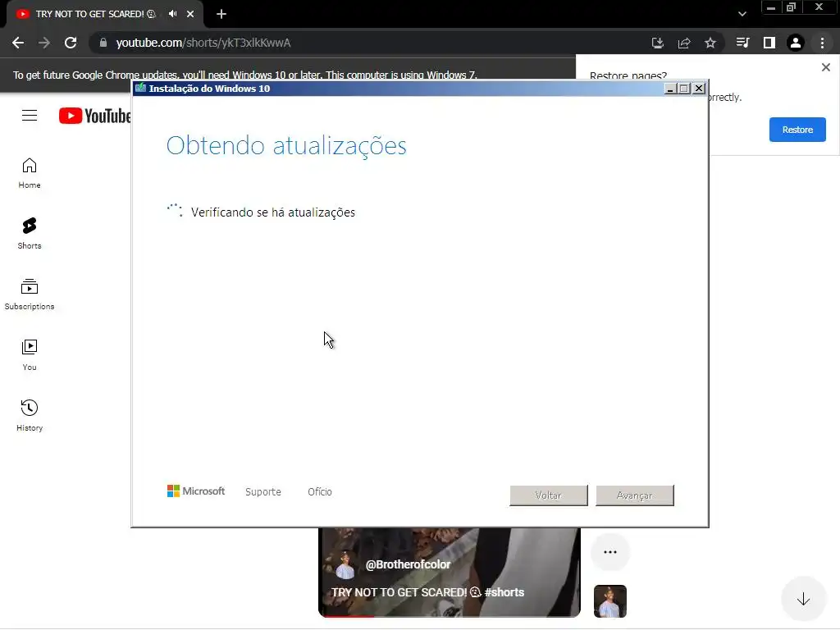Click the Obtendo atualizações heading
The width and height of the screenshot is (840, 630).
286,146
